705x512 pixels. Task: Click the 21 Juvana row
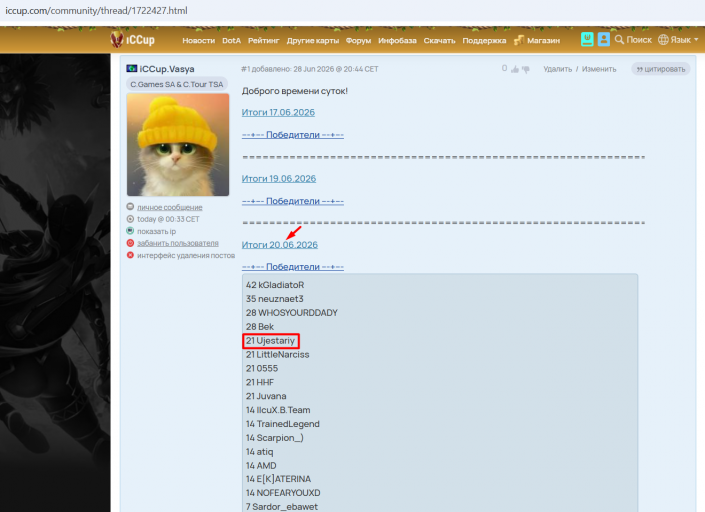(x=266, y=396)
